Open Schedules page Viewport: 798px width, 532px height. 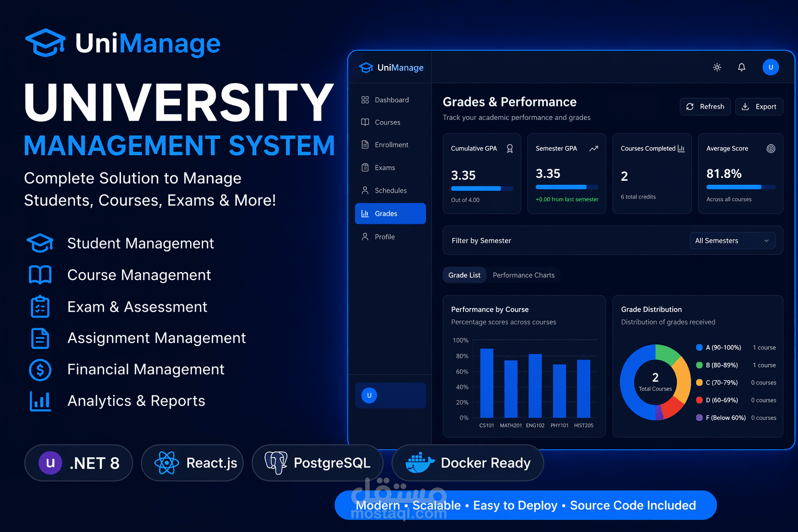[x=390, y=190]
